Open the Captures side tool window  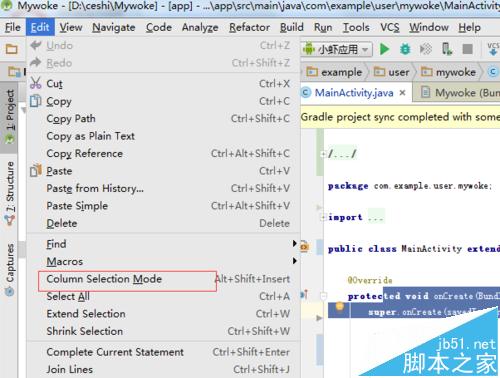coord(10,269)
